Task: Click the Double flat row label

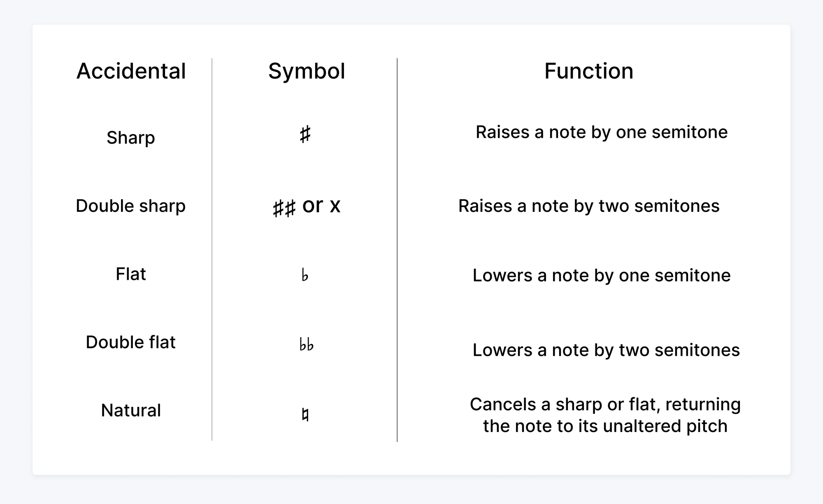Action: pos(131,342)
